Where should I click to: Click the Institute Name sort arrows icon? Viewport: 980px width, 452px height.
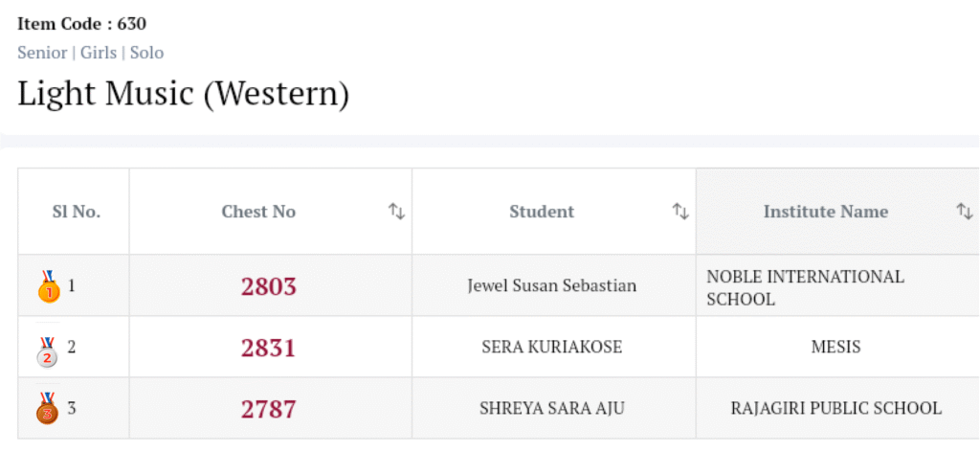click(x=965, y=212)
